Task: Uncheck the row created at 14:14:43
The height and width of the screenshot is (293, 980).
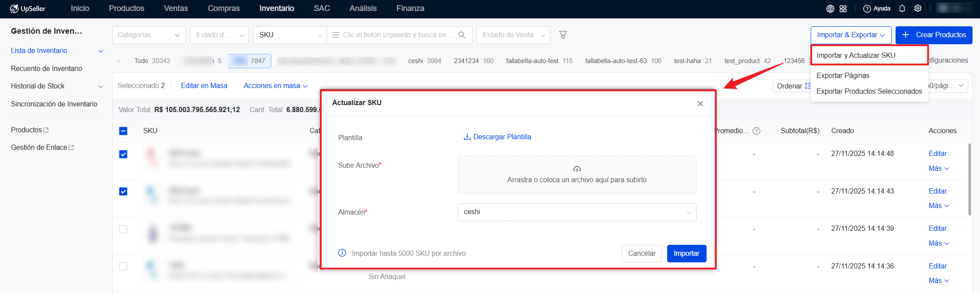Action: [123, 191]
